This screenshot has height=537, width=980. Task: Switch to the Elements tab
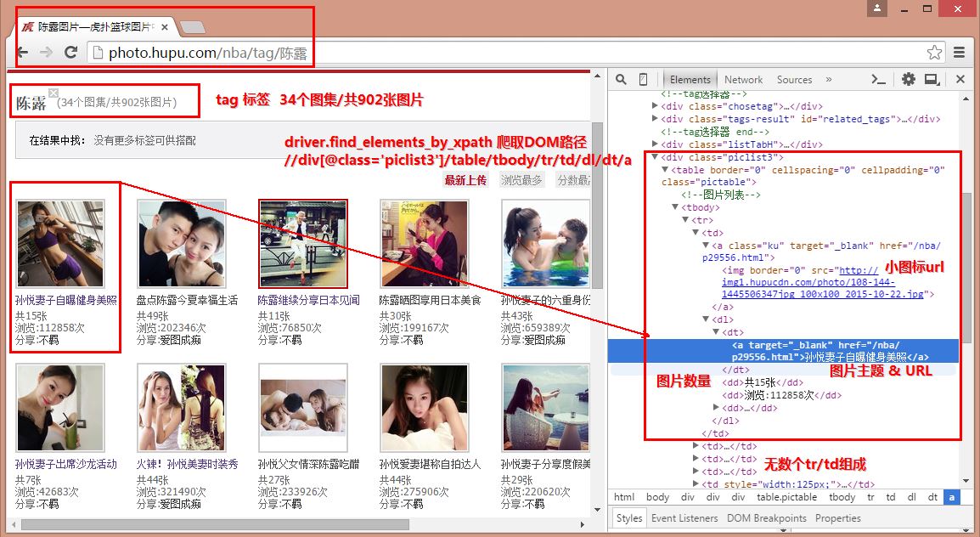[x=690, y=79]
